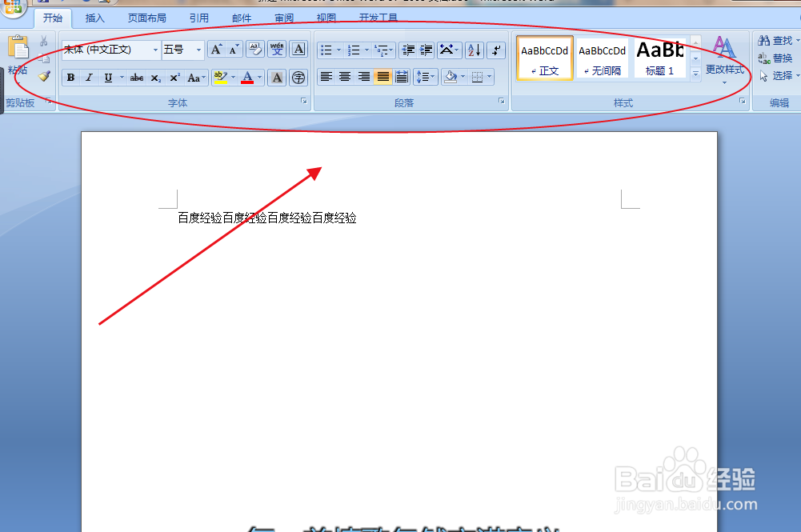Toggle Underline formatting
This screenshot has width=801, height=532.
click(x=108, y=78)
